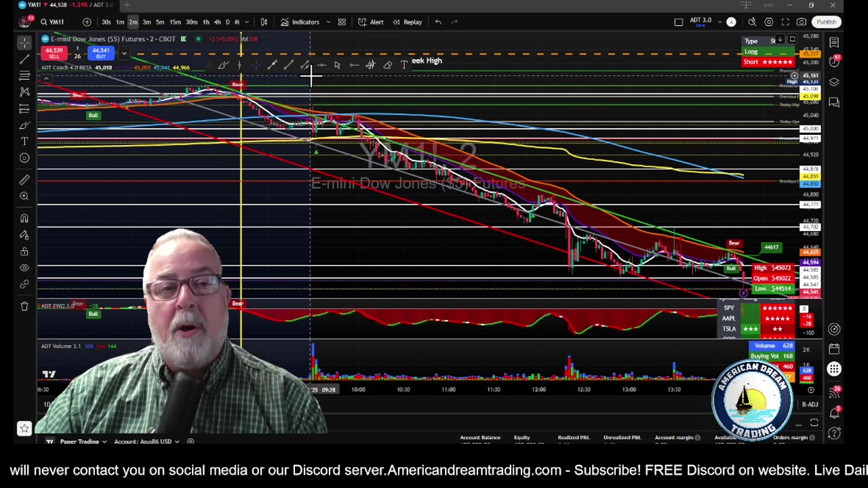
Task: Click the favorites star at bottom left
Action: (x=24, y=428)
